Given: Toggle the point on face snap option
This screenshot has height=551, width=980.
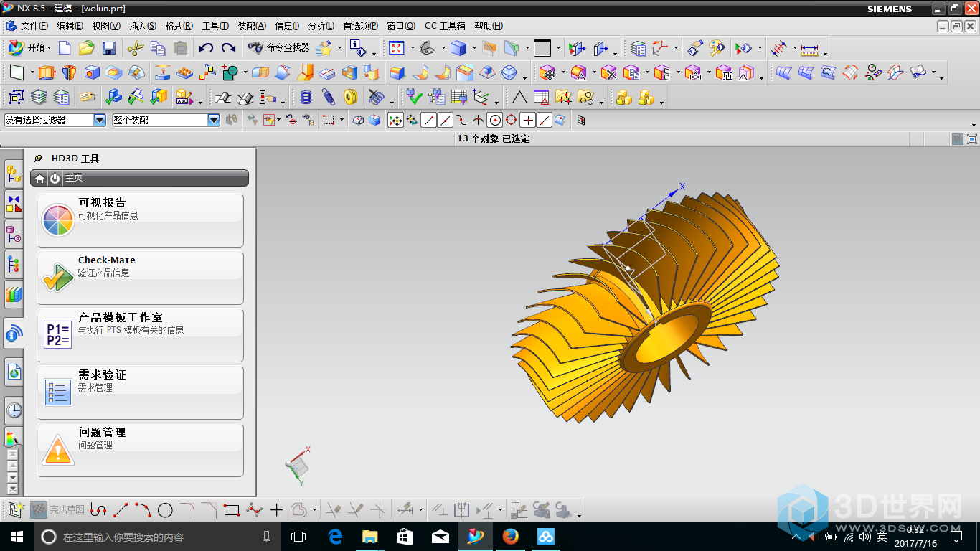Looking at the screenshot, I should coord(560,121).
